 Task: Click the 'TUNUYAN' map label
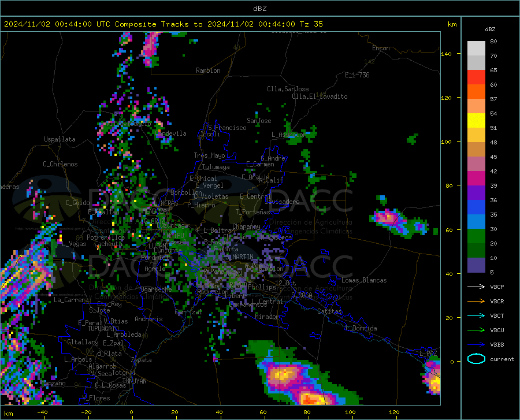[134, 381]
